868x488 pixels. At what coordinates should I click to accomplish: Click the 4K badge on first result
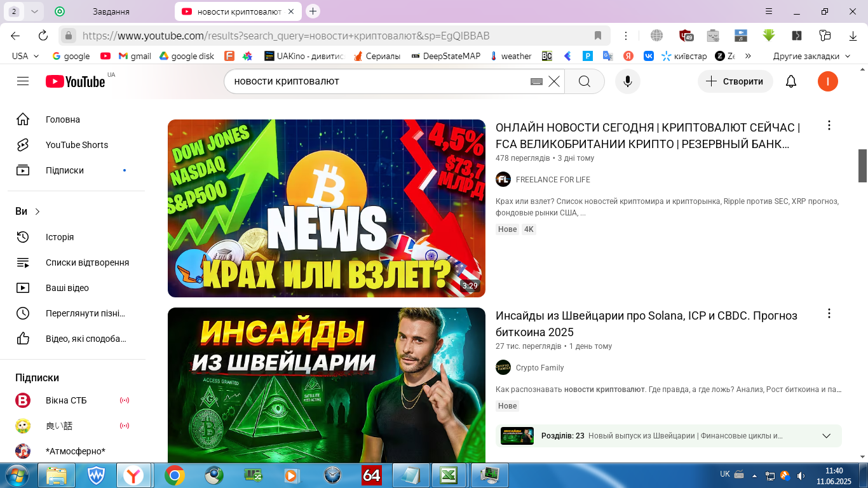point(529,229)
